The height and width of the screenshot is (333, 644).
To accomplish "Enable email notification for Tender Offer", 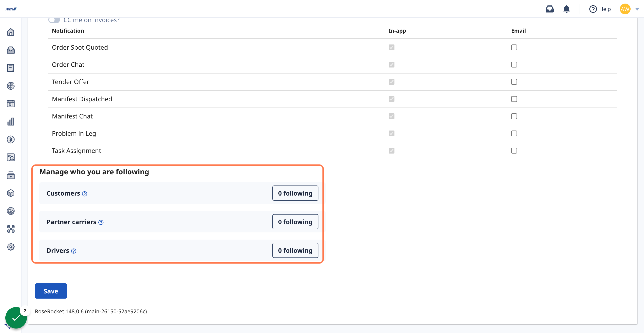I will [x=514, y=82].
